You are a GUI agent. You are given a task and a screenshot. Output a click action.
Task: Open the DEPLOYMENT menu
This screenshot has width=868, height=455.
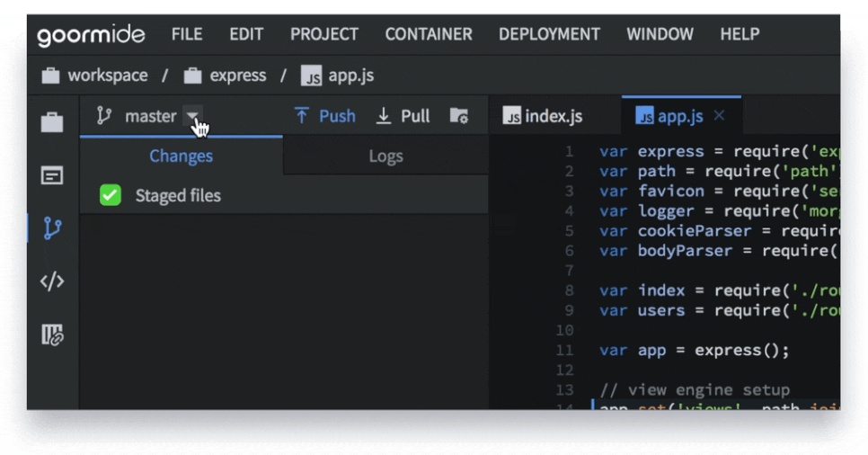click(x=549, y=34)
